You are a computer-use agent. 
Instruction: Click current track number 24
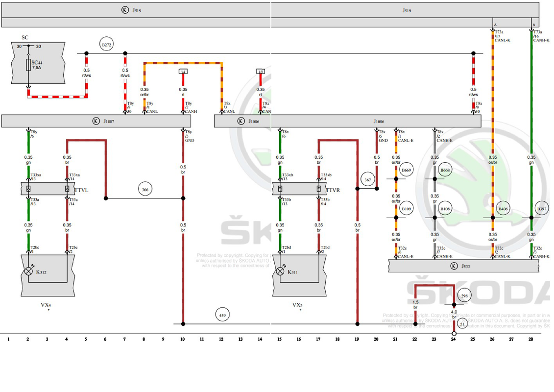[x=453, y=340]
